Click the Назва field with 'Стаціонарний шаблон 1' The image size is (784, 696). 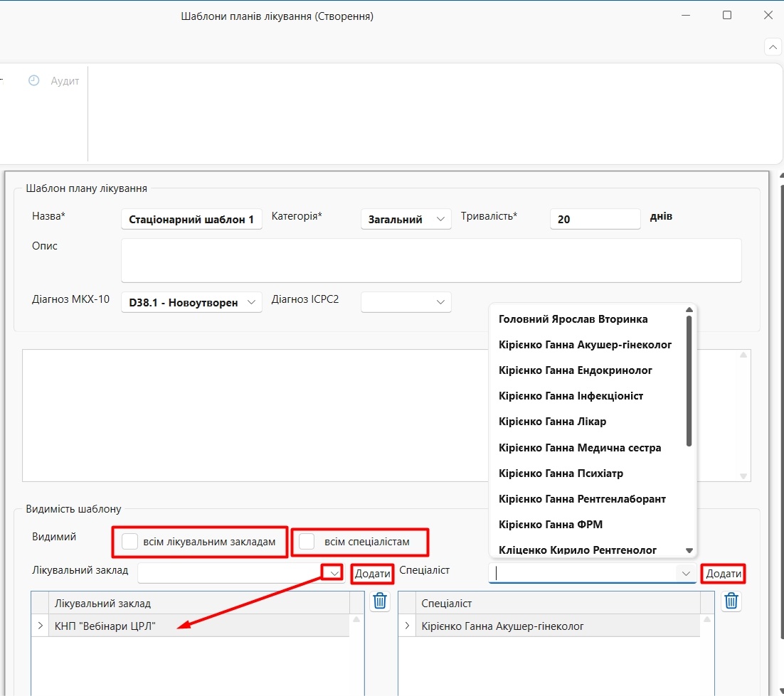pos(191,220)
